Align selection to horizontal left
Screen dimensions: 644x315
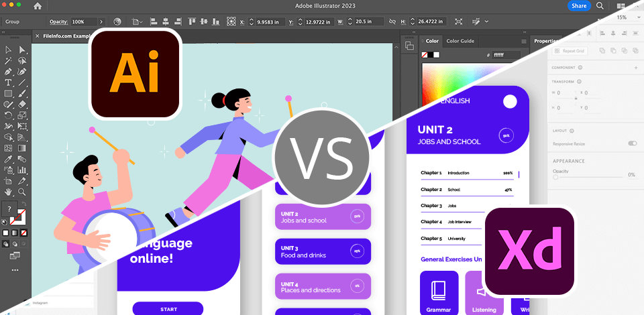154,21
